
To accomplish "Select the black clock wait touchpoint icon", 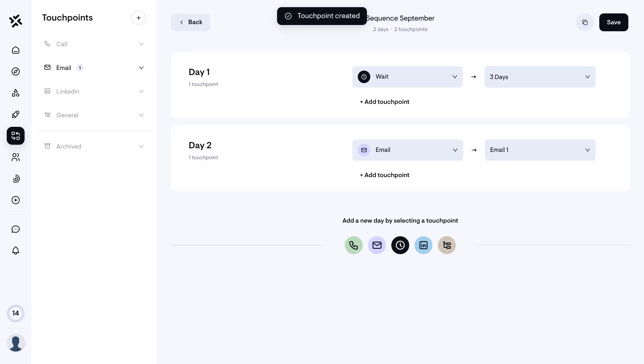I will pyautogui.click(x=400, y=245).
